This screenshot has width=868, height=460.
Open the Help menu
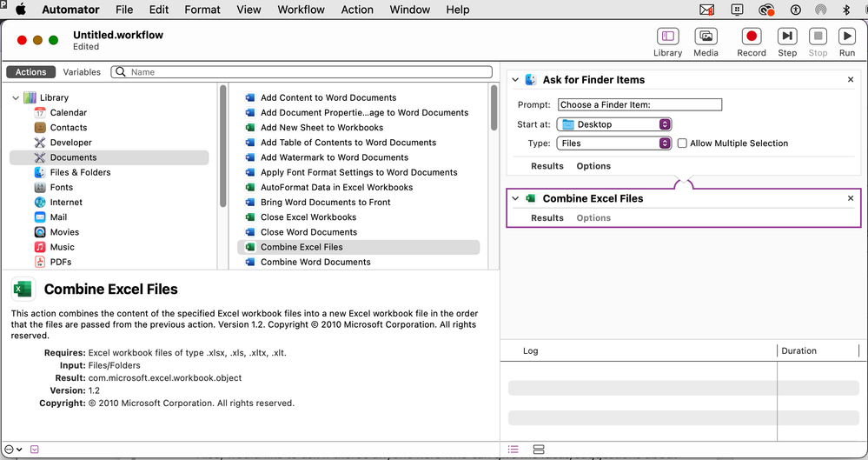pos(458,10)
